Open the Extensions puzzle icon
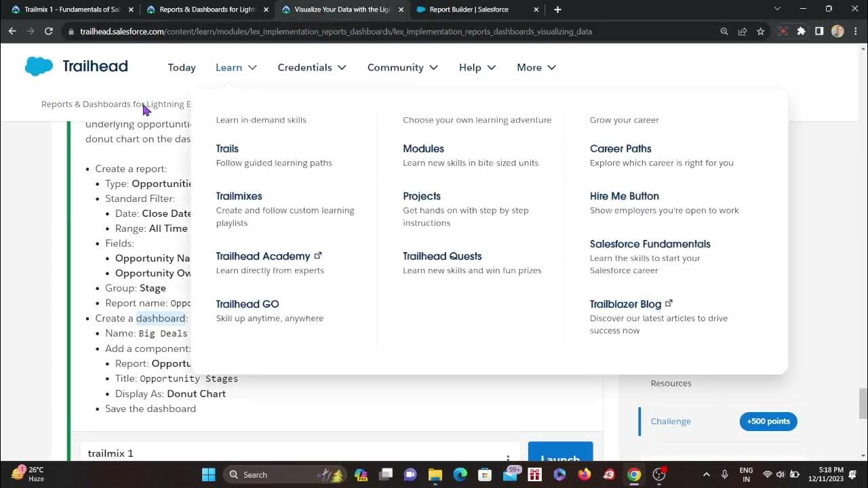 tap(802, 31)
